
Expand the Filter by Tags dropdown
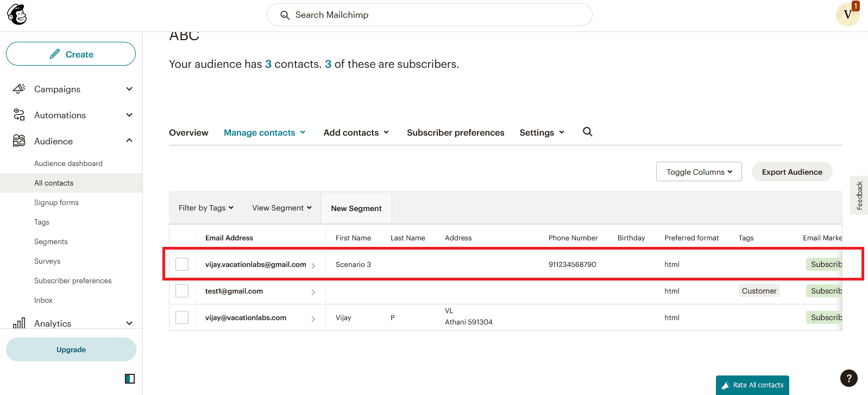coord(206,208)
